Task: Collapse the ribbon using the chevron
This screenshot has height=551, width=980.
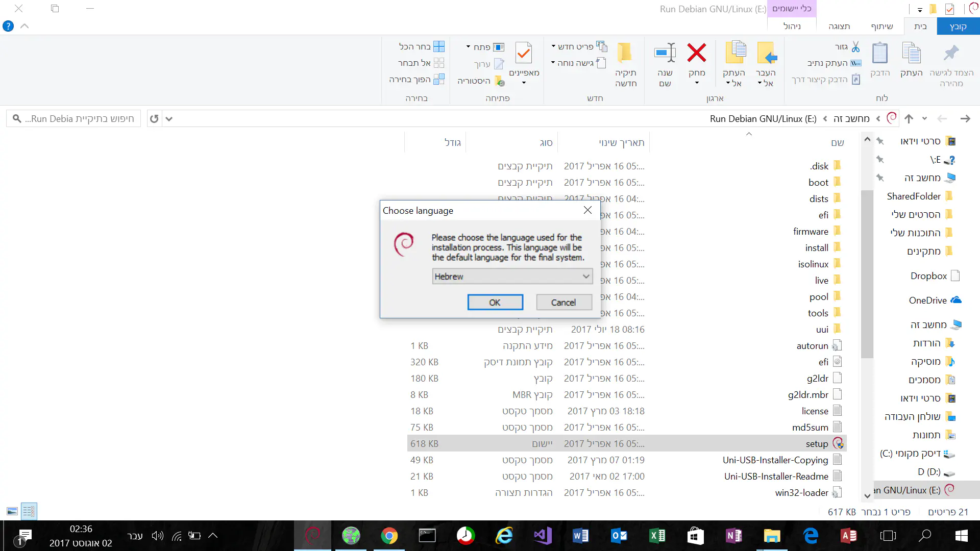Action: point(24,26)
